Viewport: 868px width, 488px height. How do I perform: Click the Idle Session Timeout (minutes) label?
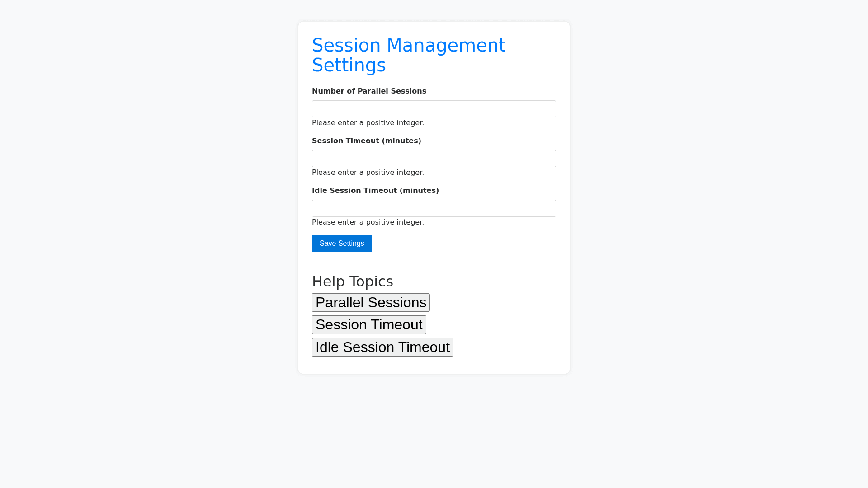375,191
